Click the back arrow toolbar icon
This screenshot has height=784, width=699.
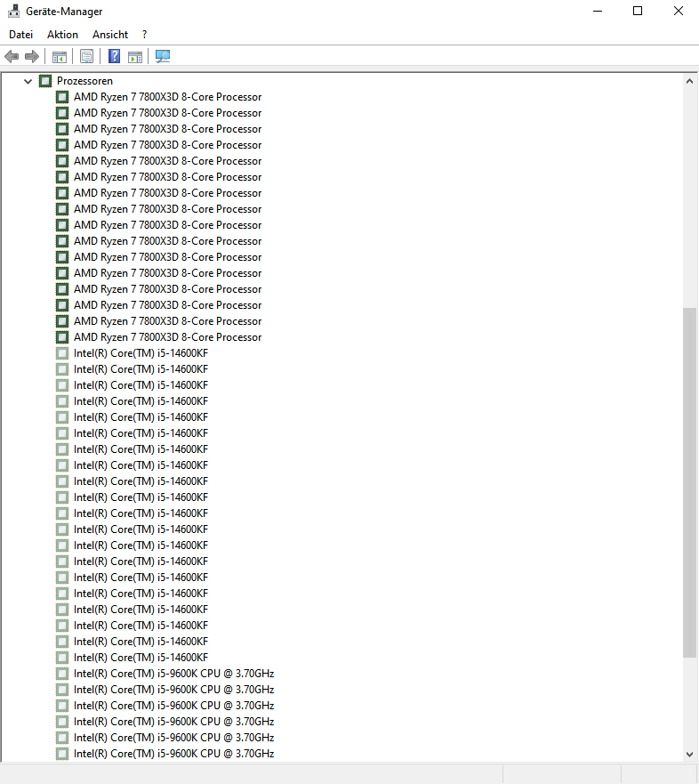pyautogui.click(x=12, y=56)
